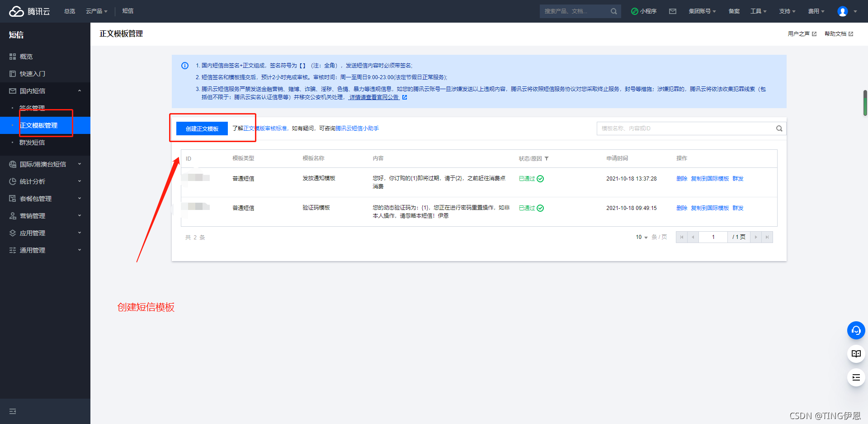Click the info icon in notice banner
The width and height of the screenshot is (868, 424).
pos(185,66)
